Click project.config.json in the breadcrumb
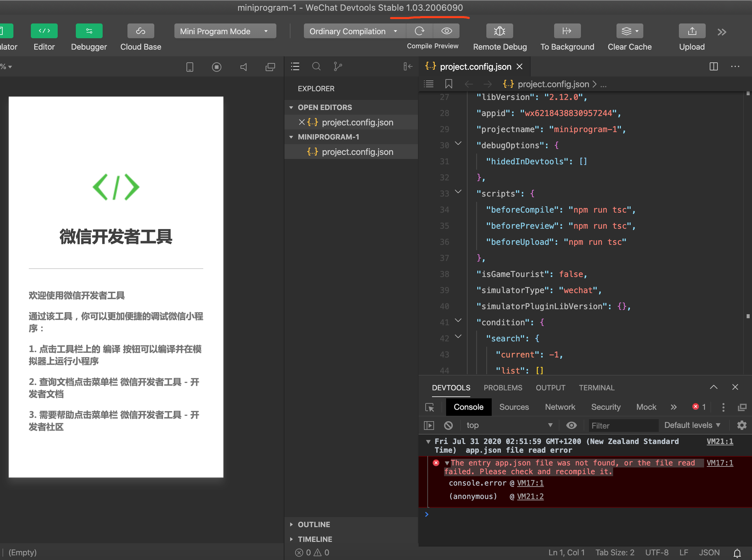This screenshot has height=560, width=752. 553,84
